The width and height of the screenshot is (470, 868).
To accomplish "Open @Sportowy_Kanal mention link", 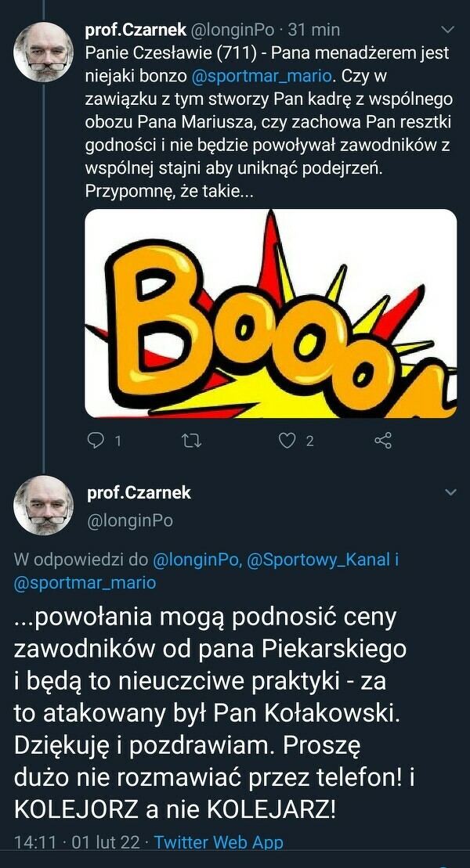I will point(319,560).
